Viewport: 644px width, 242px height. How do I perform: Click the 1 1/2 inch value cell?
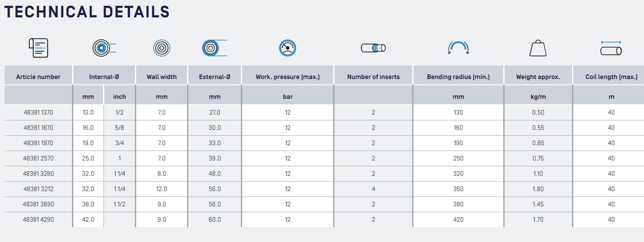(x=120, y=204)
